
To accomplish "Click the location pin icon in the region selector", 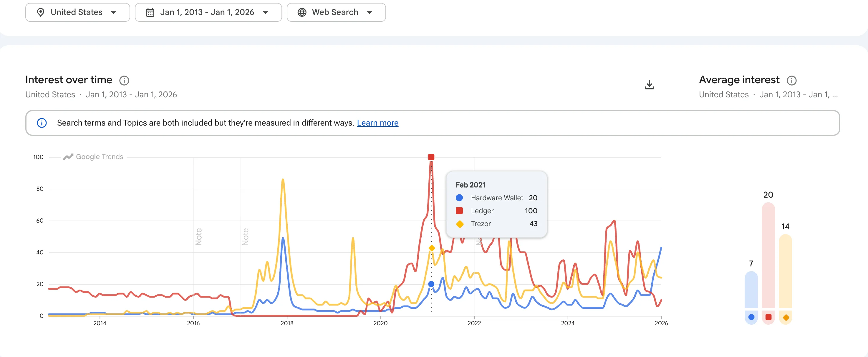I will 40,12.
